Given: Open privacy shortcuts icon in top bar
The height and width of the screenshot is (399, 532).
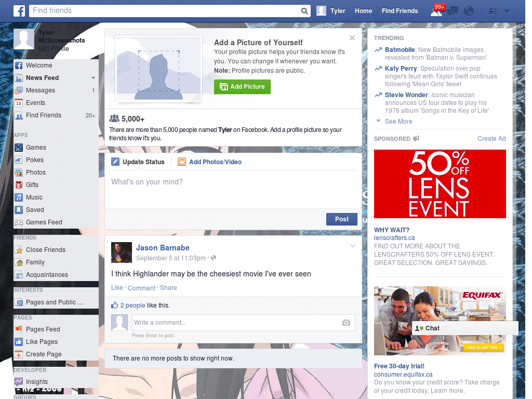Looking at the screenshot, I should [493, 11].
